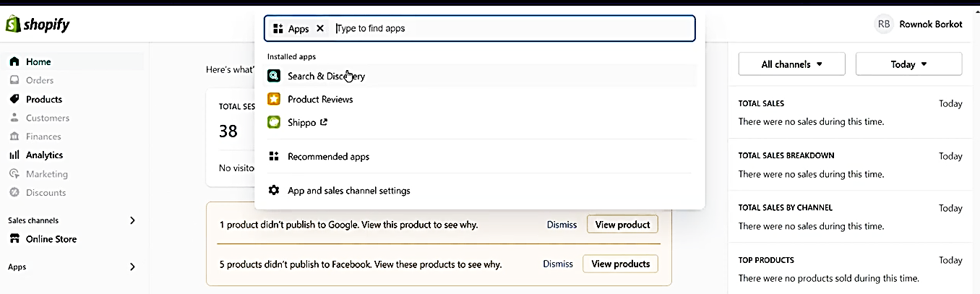Click RB user avatar
The height and width of the screenshot is (294, 980).
884,24
